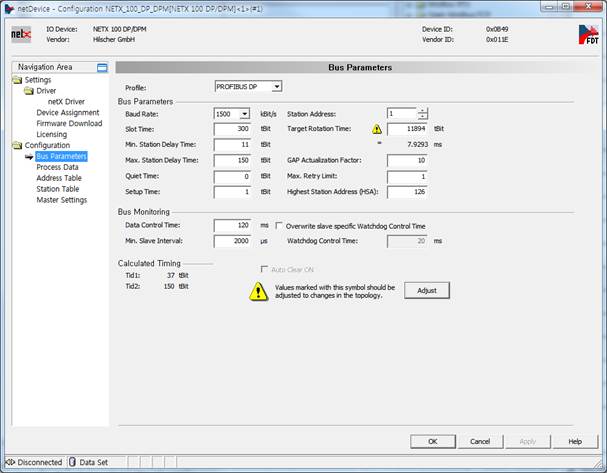Click the Max. Station Delay Time field

(232, 160)
